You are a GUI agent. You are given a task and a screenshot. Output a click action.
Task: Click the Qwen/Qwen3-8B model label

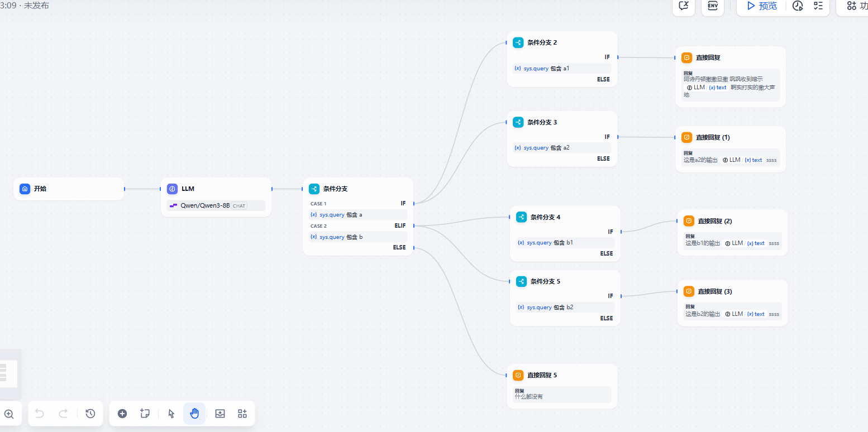coord(205,205)
